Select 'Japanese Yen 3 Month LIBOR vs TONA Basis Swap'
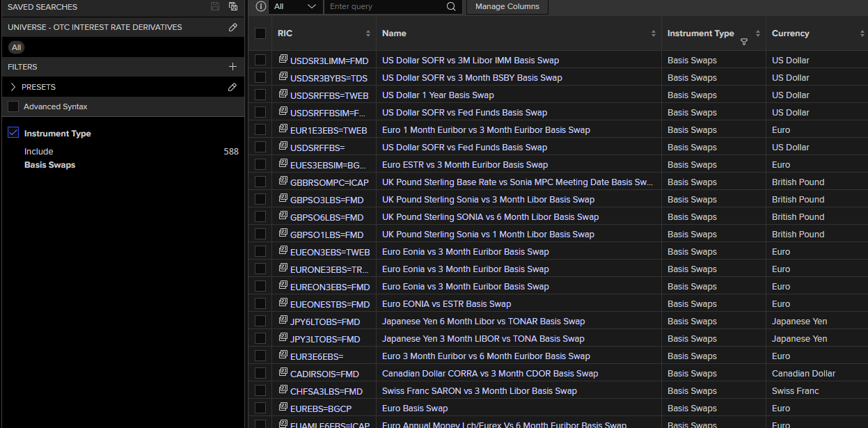 click(x=483, y=339)
